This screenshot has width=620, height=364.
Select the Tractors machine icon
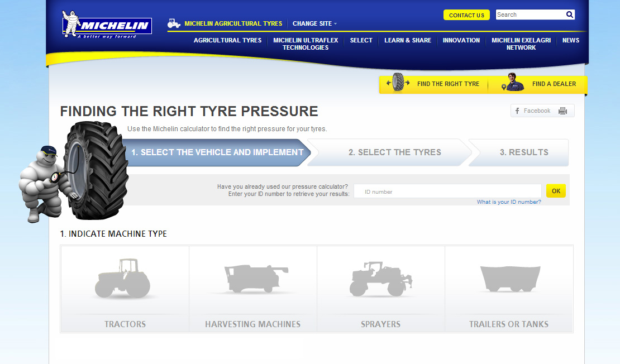tap(122, 278)
